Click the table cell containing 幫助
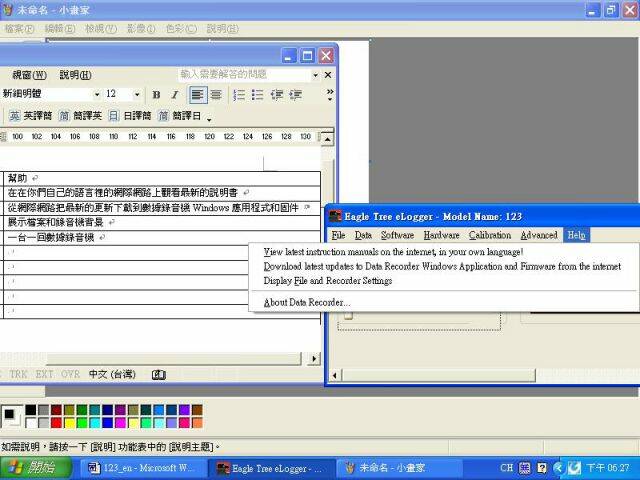The image size is (640, 480). (162, 178)
